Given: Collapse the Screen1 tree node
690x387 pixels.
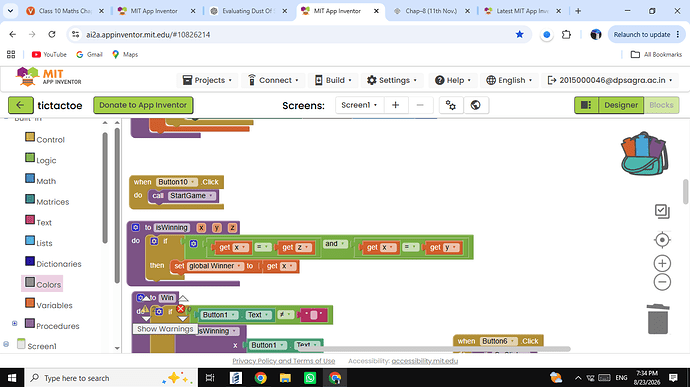Looking at the screenshot, I should click(x=6, y=344).
